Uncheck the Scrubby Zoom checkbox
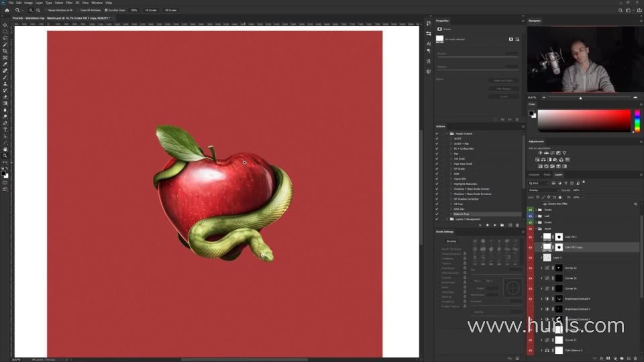This screenshot has width=644, height=362. [x=106, y=10]
